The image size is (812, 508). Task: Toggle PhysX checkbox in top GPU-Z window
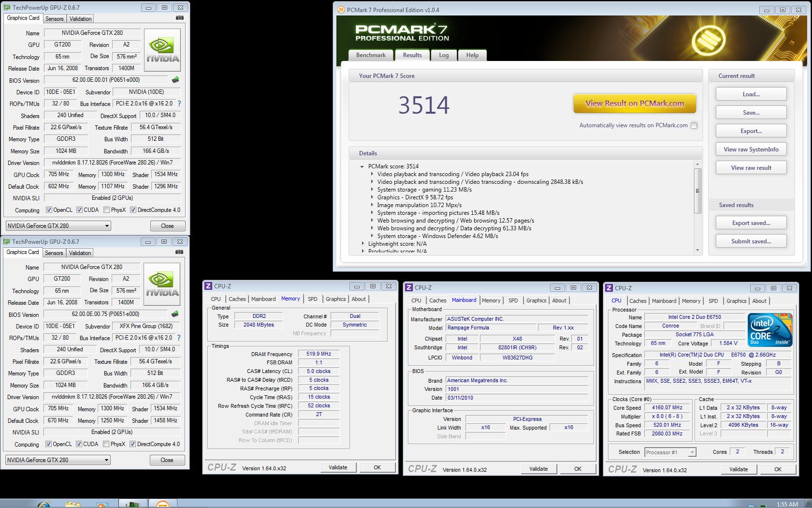pos(106,210)
